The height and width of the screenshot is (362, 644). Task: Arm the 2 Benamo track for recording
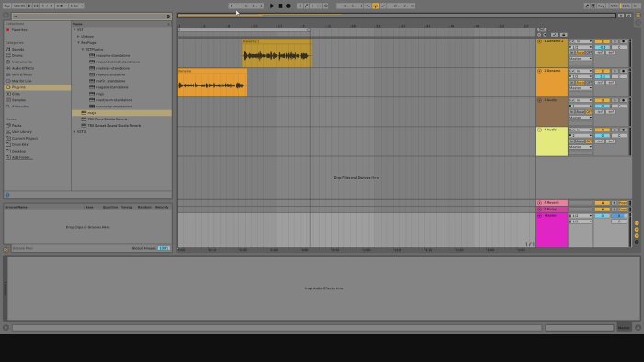tap(623, 71)
